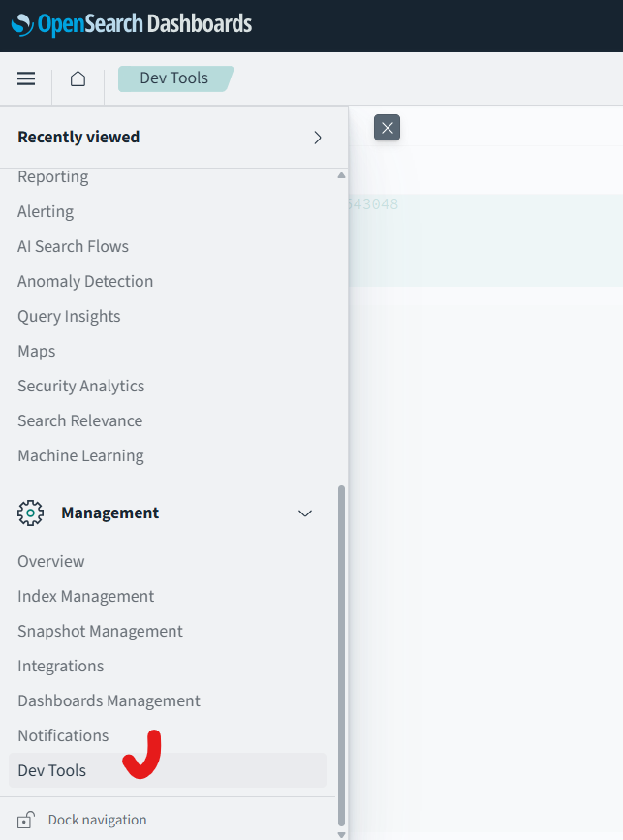Go to the Home icon
The image size is (623, 840).
click(78, 78)
